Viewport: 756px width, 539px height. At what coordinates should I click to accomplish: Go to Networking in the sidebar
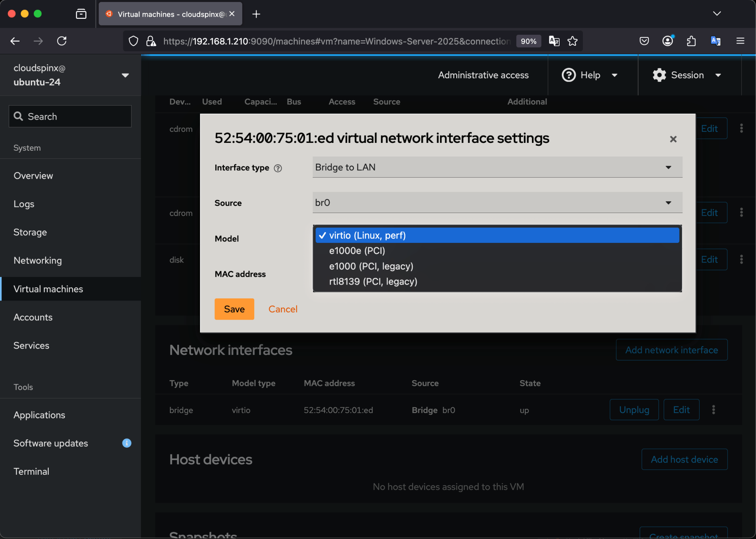pyautogui.click(x=37, y=260)
